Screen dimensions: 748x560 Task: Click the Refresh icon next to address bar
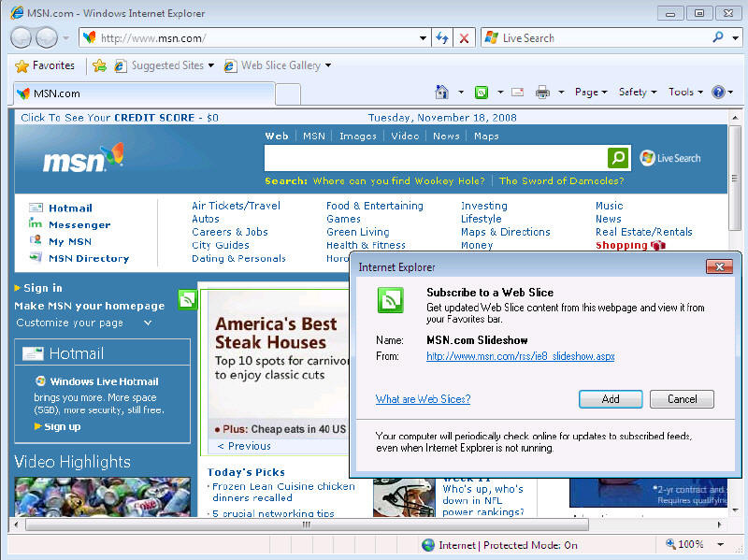point(442,38)
